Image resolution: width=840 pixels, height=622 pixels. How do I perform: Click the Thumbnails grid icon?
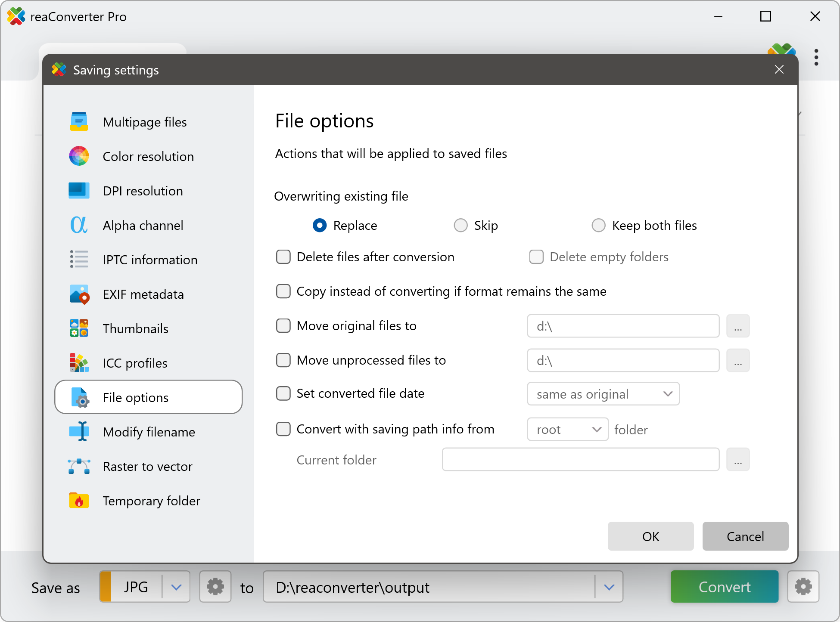(79, 328)
